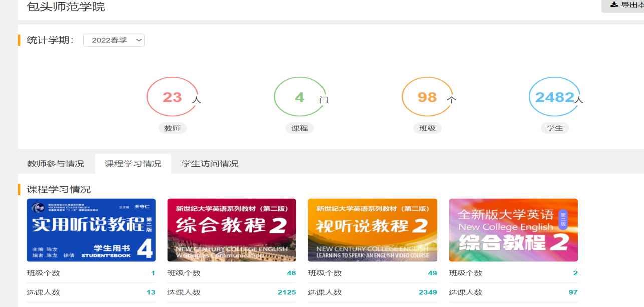The height and width of the screenshot is (307, 644).
Task: Click class count 46
Action: [291, 273]
